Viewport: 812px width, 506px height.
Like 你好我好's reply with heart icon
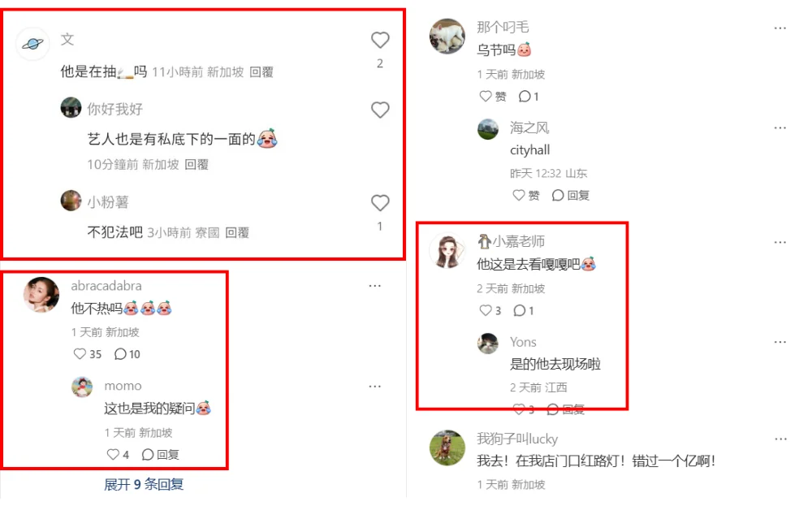(x=380, y=110)
